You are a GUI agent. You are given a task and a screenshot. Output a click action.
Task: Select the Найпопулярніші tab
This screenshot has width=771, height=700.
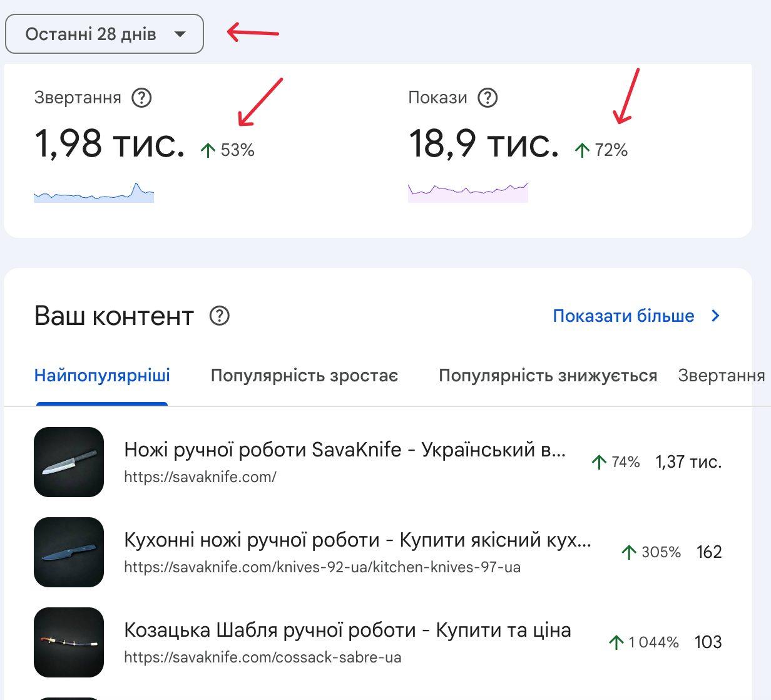click(x=102, y=376)
